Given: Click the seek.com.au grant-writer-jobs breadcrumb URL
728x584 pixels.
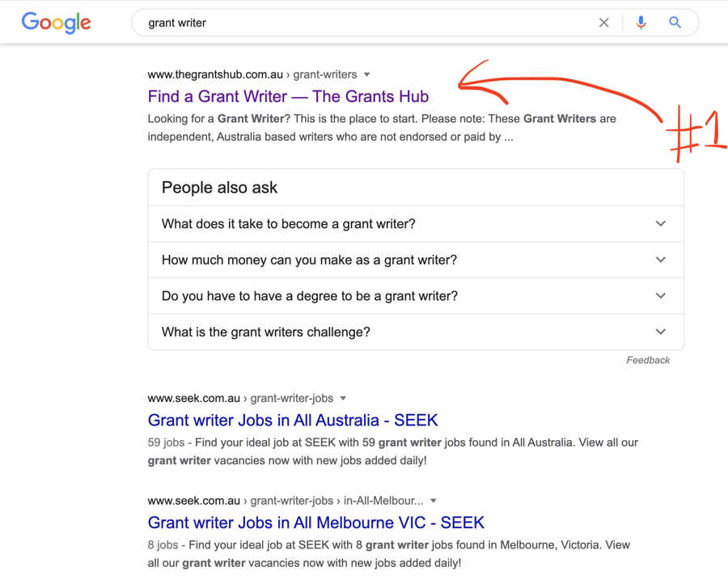Looking at the screenshot, I should click(240, 398).
